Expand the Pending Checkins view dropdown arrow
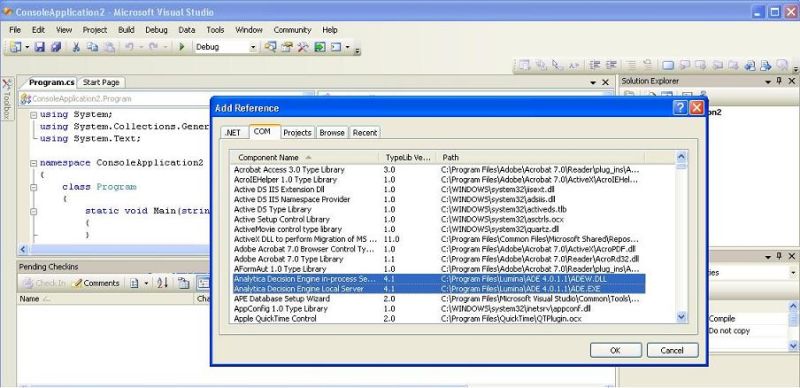The height and width of the screenshot is (388, 800). pos(146,283)
